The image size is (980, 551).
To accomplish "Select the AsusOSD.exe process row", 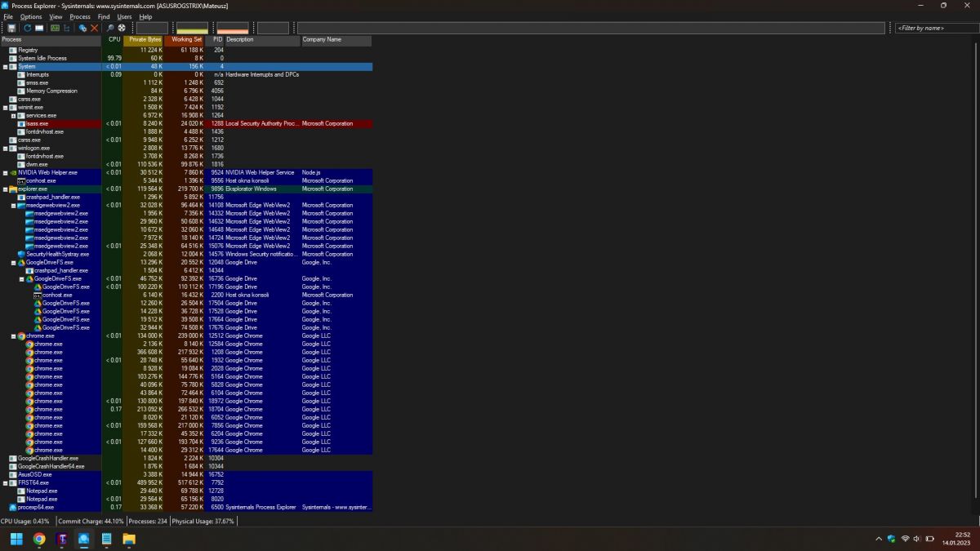I will [186, 474].
